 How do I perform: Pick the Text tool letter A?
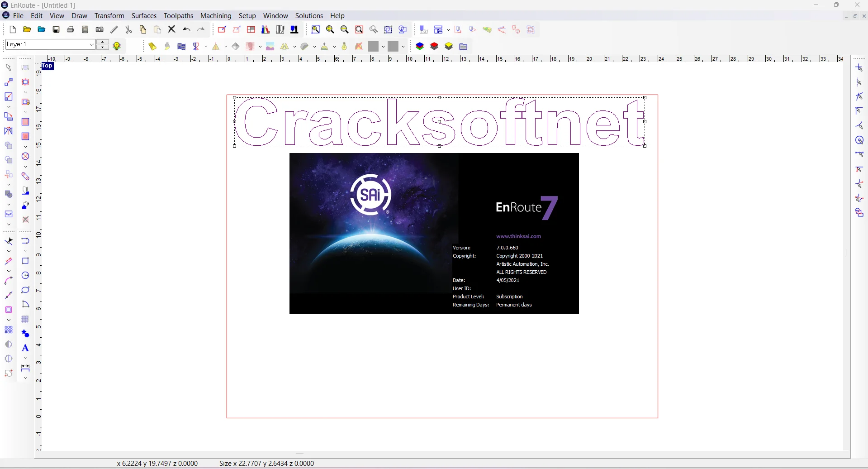25,348
